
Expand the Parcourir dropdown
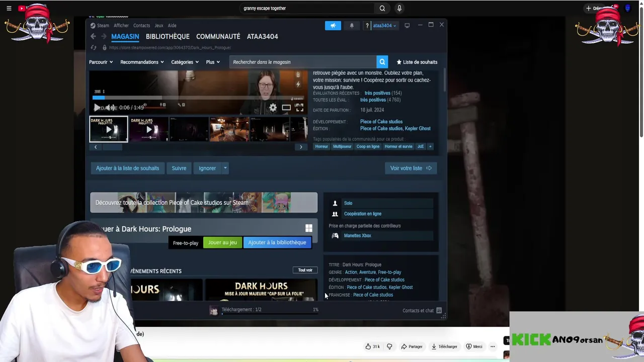101,62
